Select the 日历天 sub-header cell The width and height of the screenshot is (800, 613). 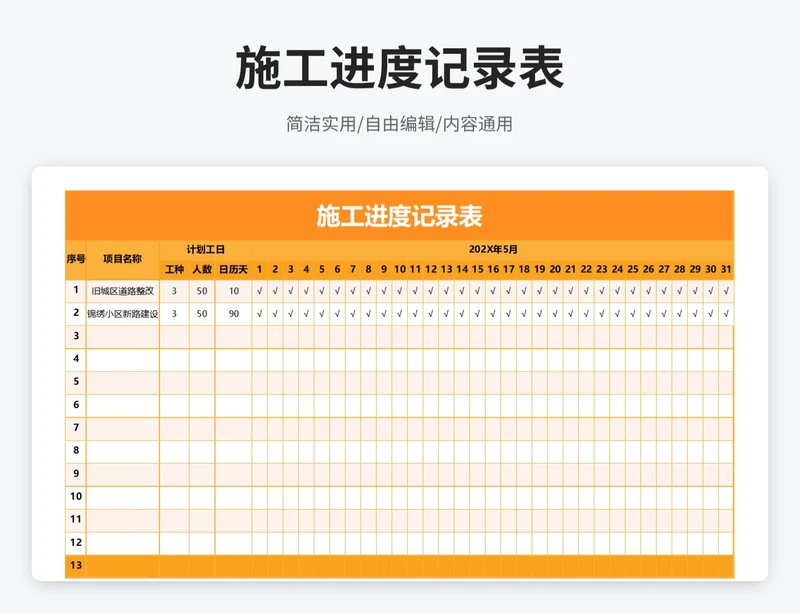234,269
